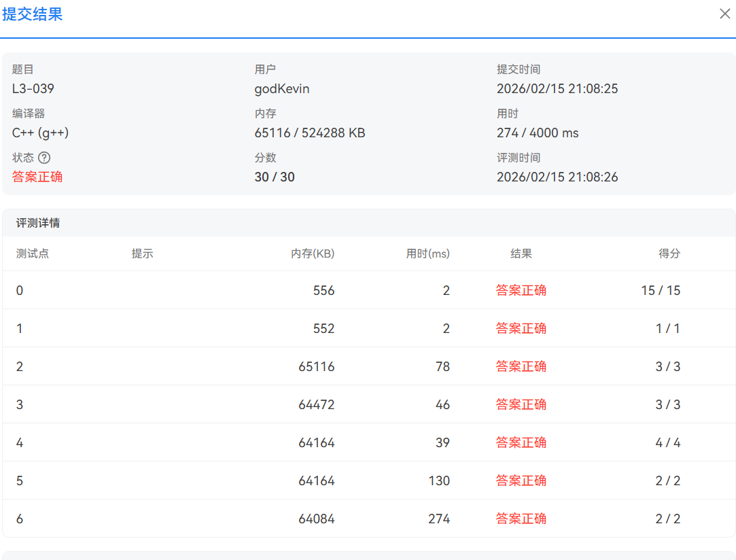Click the 提示 column header
This screenshot has width=736, height=560.
coord(142,253)
